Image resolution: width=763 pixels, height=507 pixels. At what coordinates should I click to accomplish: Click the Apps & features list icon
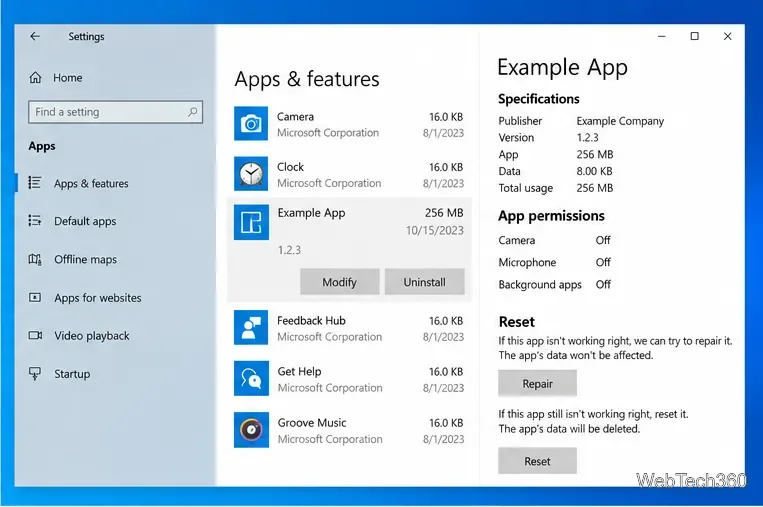35,182
